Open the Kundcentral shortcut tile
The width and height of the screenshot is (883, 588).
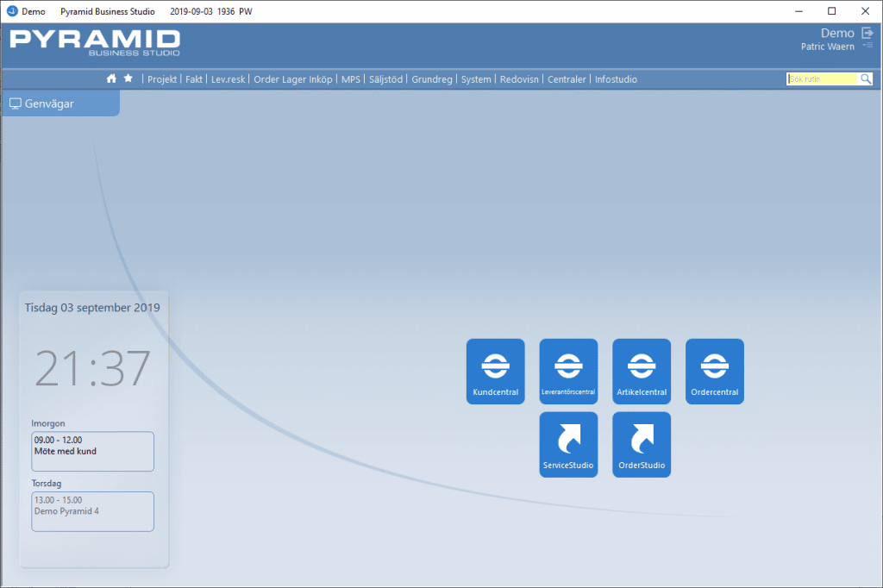click(x=495, y=371)
